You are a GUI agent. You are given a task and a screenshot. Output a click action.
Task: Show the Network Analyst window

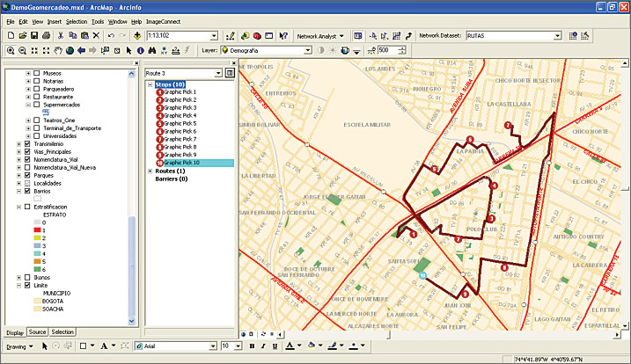358,36
